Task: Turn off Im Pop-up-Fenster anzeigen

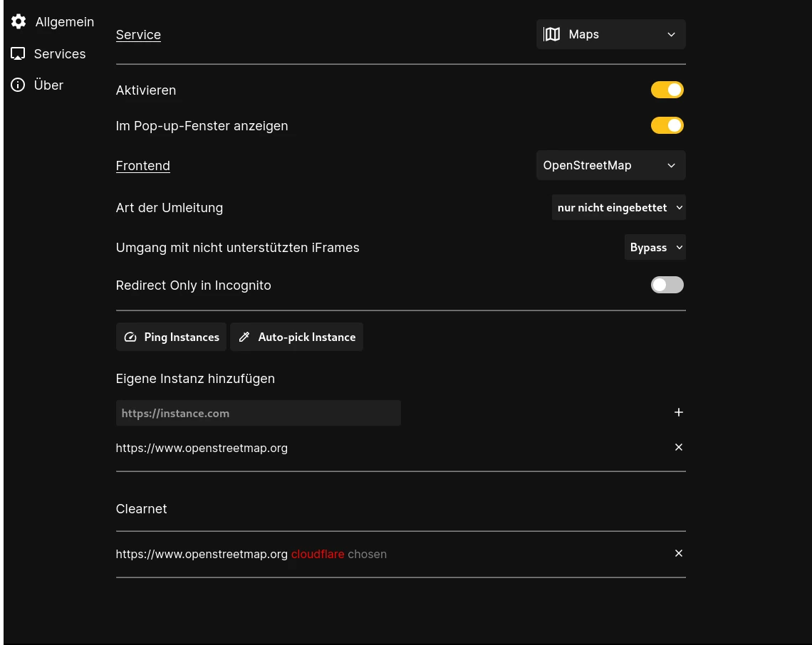Action: (x=667, y=125)
